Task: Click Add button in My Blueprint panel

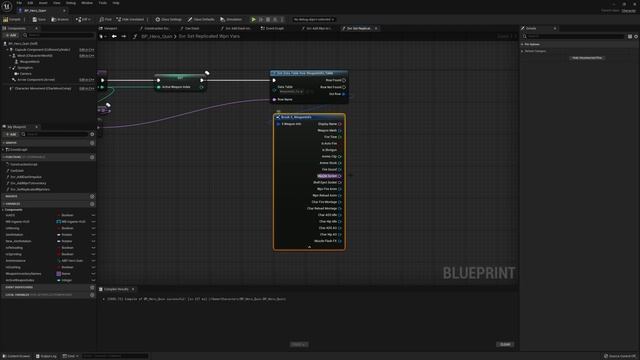Action: (x=11, y=134)
